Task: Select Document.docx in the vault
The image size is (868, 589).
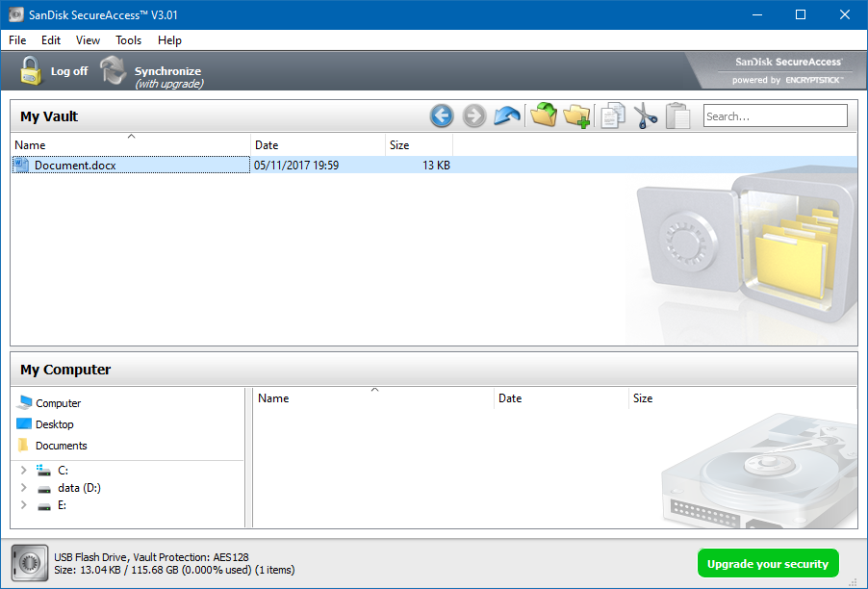Action: click(75, 165)
